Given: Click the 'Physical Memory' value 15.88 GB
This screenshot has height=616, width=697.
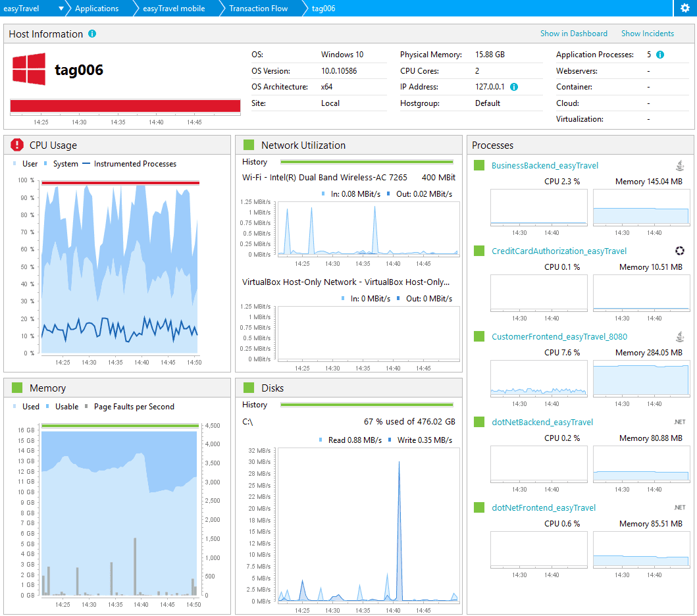Looking at the screenshot, I should [x=490, y=55].
